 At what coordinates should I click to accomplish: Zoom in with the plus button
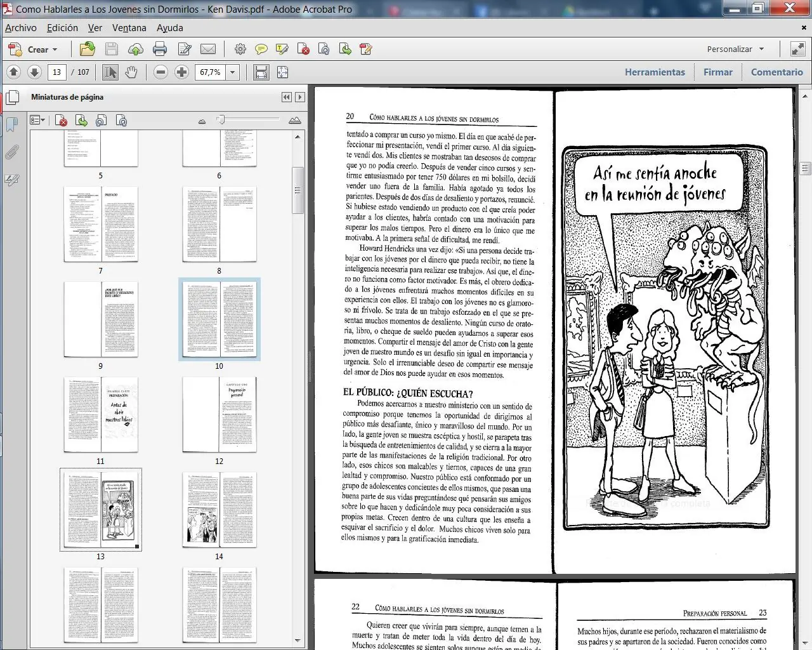pos(181,72)
